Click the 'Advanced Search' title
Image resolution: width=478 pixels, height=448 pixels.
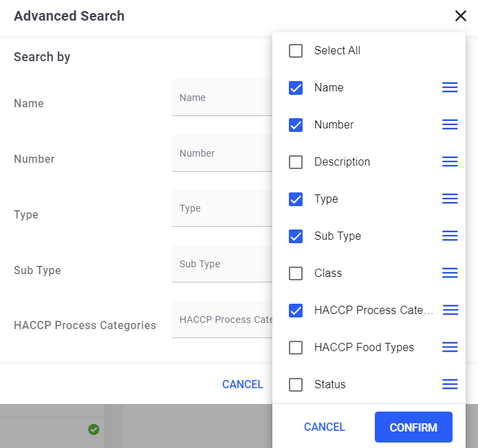69,16
